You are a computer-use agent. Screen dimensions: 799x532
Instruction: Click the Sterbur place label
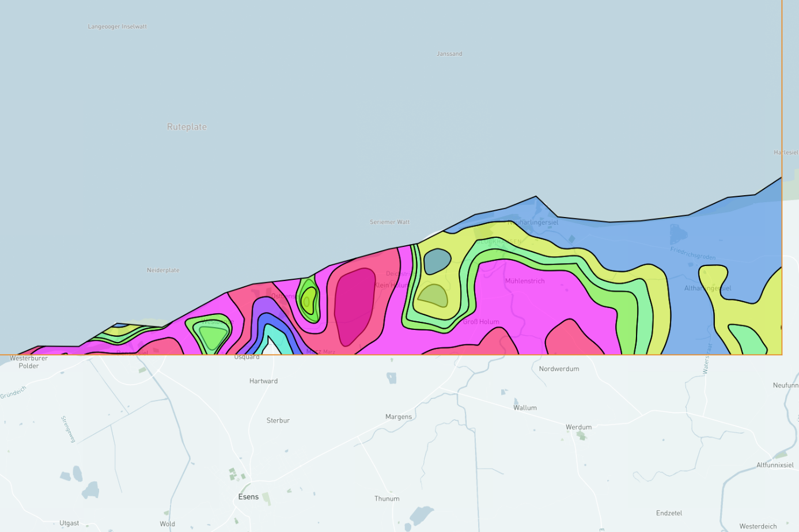(278, 420)
